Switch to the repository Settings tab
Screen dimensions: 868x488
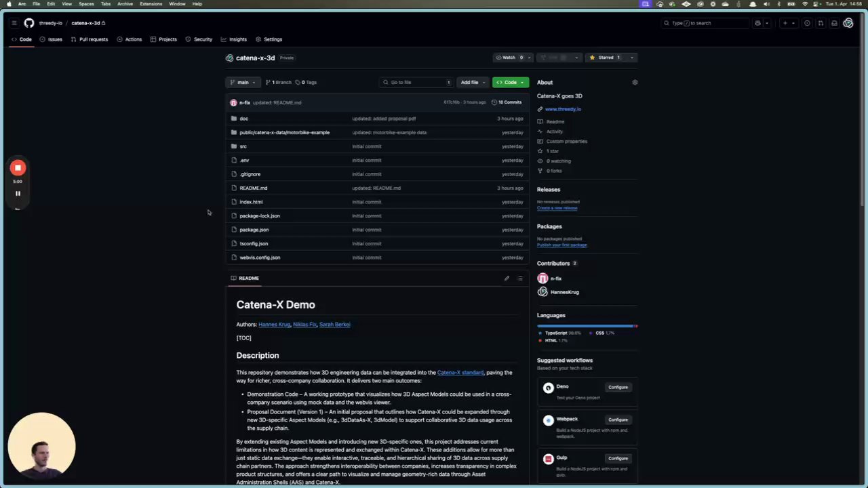(x=269, y=39)
